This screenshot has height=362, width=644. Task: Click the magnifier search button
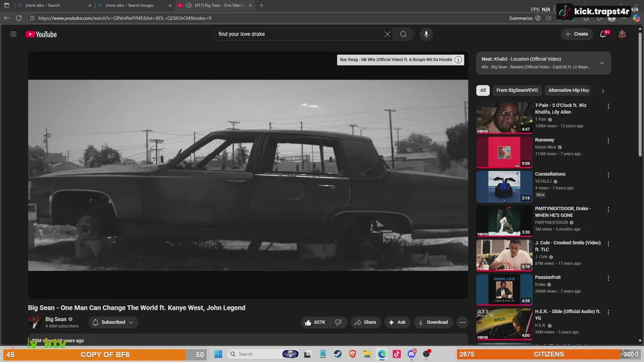click(404, 34)
